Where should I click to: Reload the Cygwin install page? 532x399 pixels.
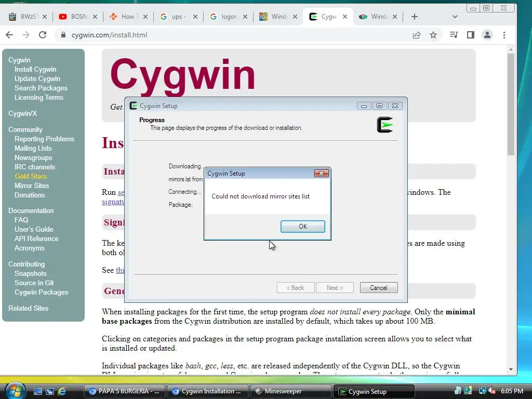[x=43, y=35]
